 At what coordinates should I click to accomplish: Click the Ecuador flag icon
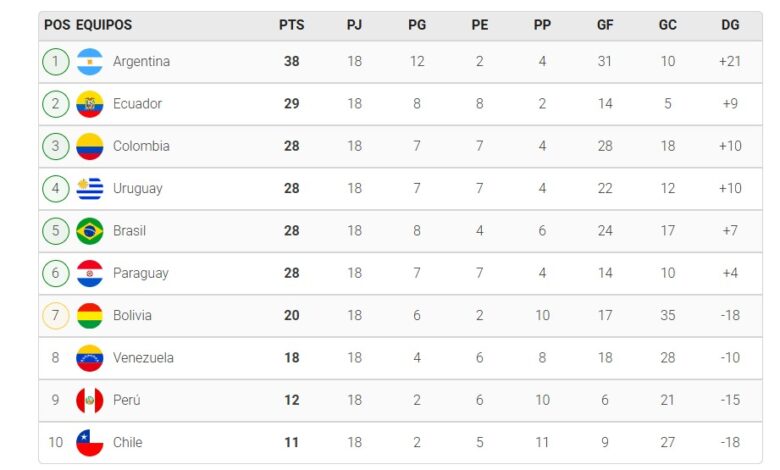[x=90, y=104]
